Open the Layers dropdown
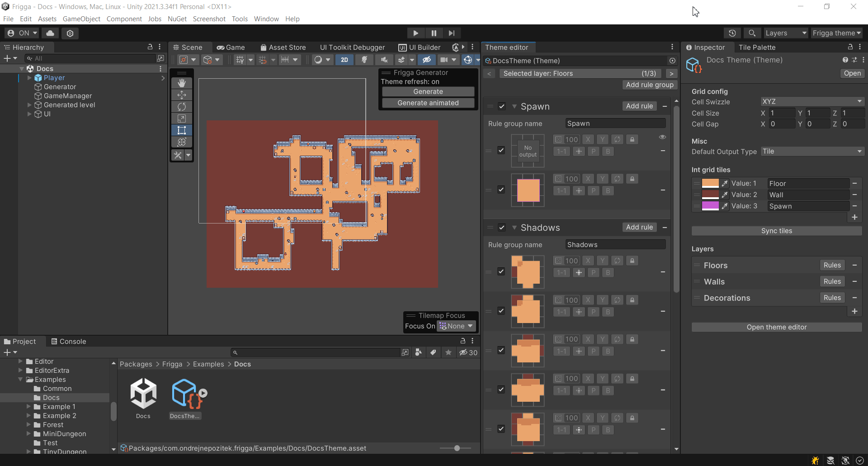 pyautogui.click(x=785, y=33)
